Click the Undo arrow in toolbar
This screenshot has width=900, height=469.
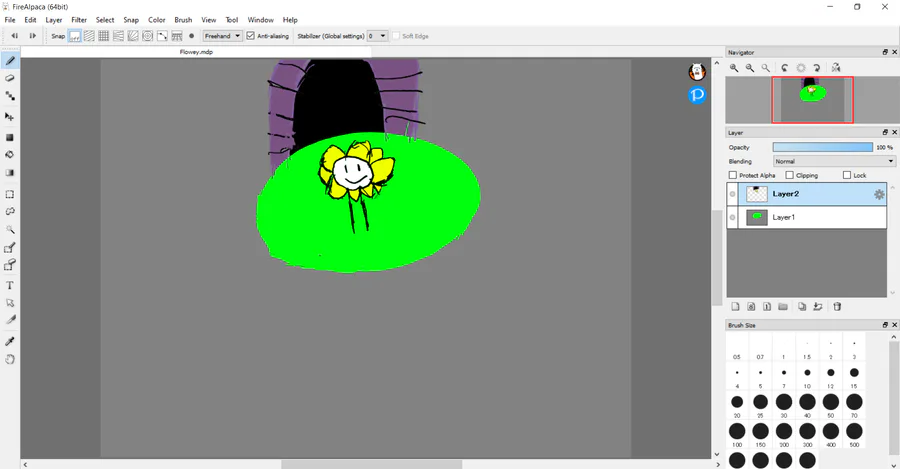pyautogui.click(x=15, y=36)
